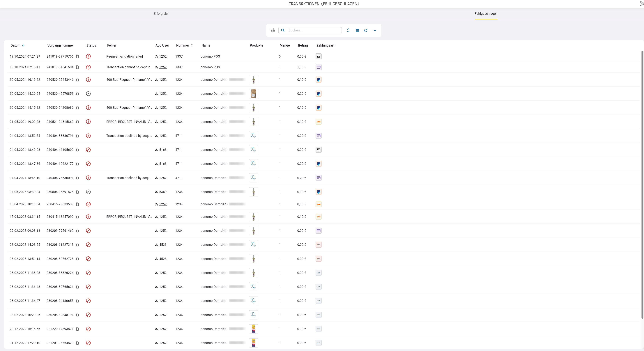Open bag product thumbnail for 240530-45570853

[254, 93]
